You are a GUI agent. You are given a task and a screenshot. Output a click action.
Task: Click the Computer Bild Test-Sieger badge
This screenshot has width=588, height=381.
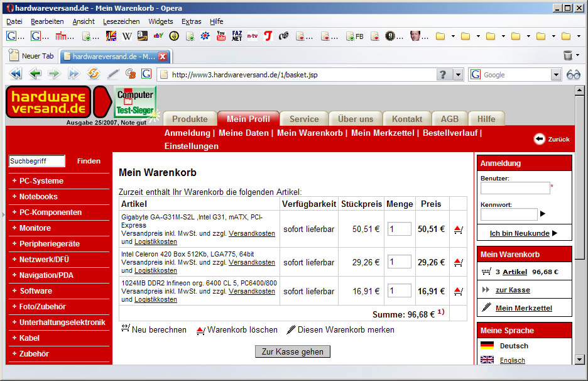(135, 102)
